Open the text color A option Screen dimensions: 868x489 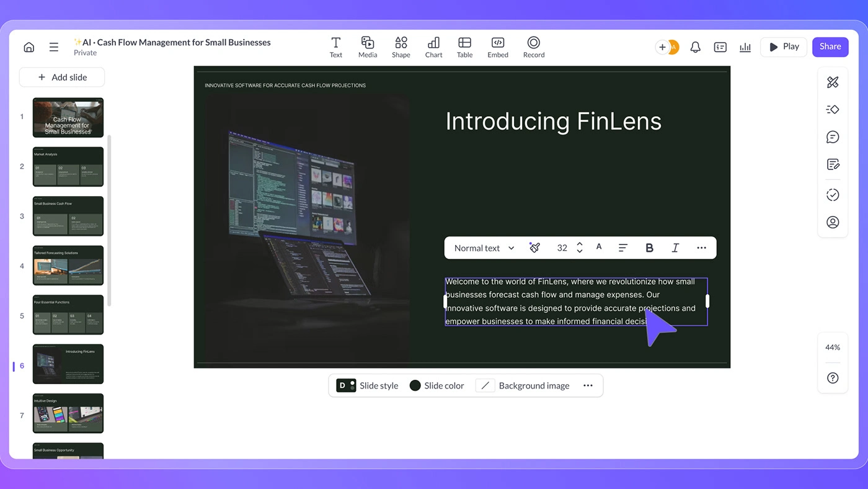click(x=599, y=247)
